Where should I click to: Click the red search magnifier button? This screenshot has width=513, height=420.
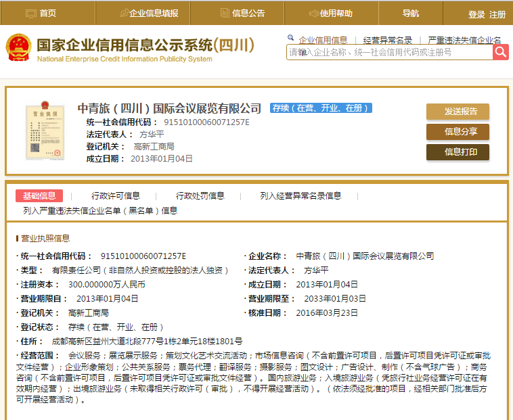501,52
